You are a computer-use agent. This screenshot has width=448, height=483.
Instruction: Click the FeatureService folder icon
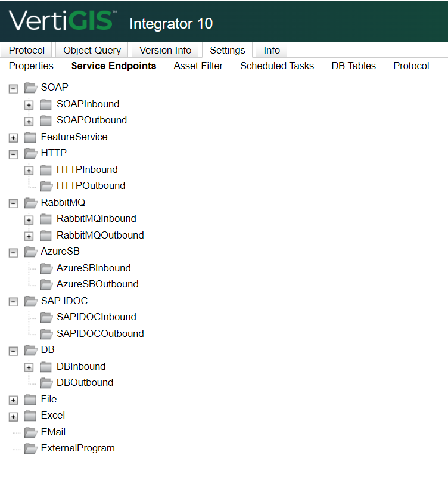30,137
